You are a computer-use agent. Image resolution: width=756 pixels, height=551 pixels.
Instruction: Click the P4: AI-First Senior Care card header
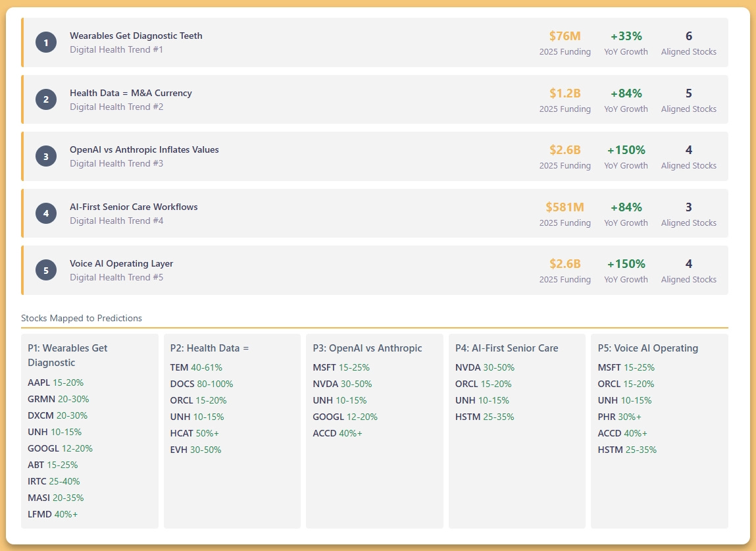(x=507, y=348)
